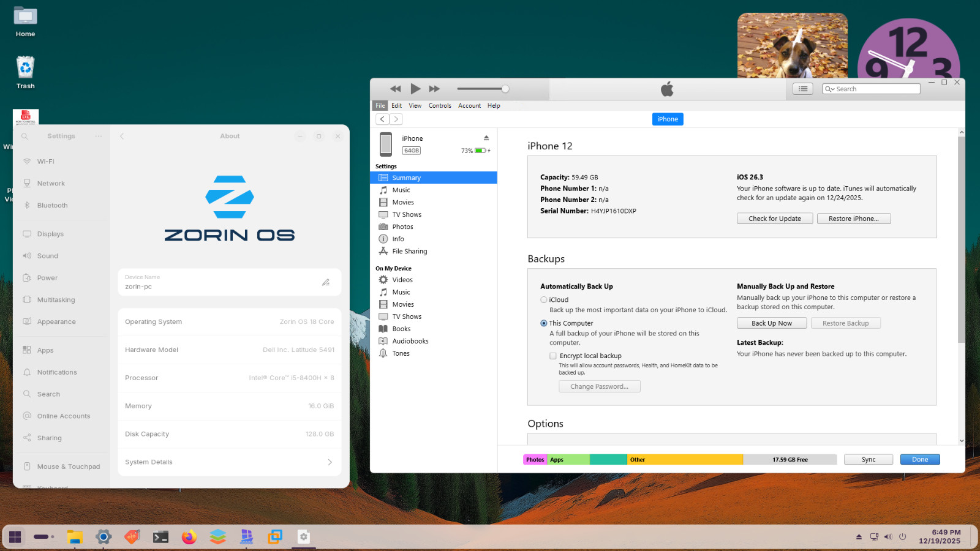The width and height of the screenshot is (980, 551).
Task: Eject the iPhone with the eject icon
Action: (486, 138)
